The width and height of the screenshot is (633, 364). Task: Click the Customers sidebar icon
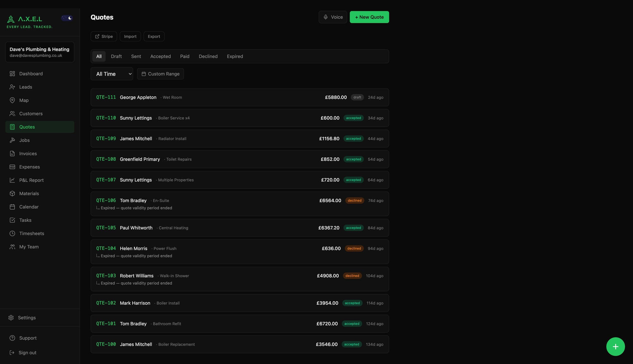tap(12, 113)
